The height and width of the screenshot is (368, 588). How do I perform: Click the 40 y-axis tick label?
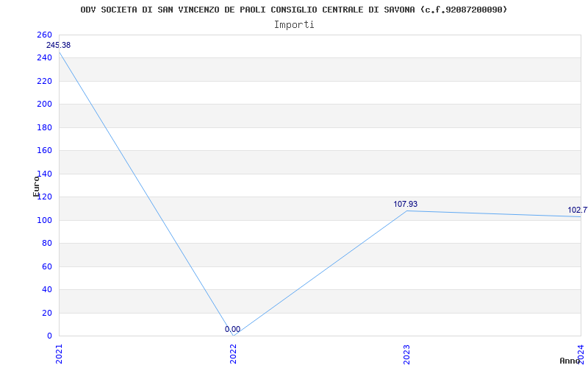[46, 289]
